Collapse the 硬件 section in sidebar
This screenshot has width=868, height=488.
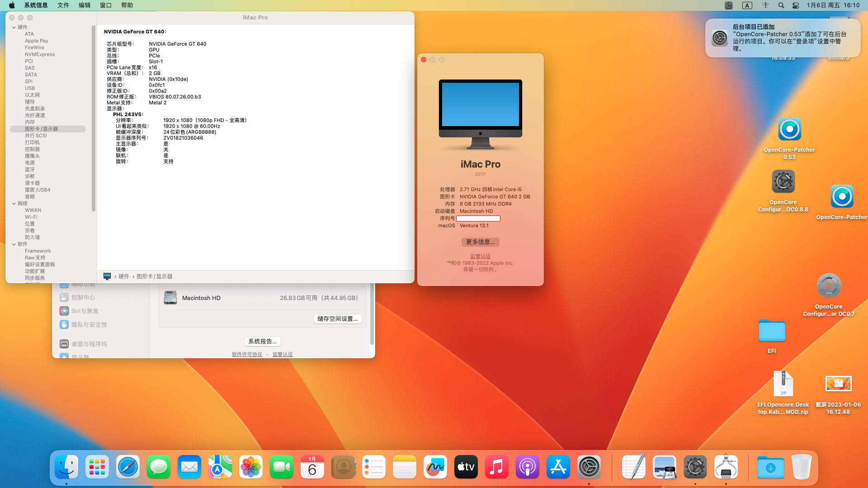point(14,28)
